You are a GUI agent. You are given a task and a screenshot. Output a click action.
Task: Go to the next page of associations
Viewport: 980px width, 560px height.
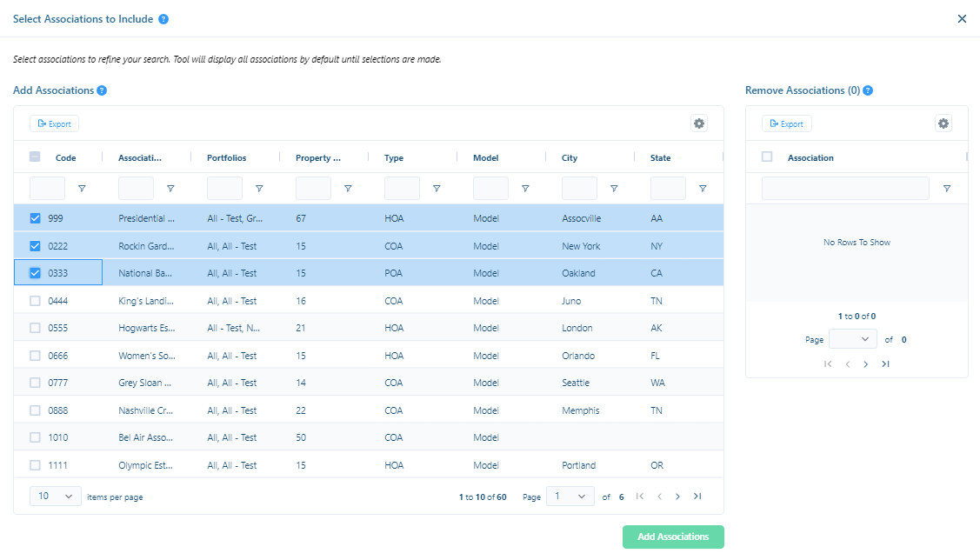[x=677, y=496]
